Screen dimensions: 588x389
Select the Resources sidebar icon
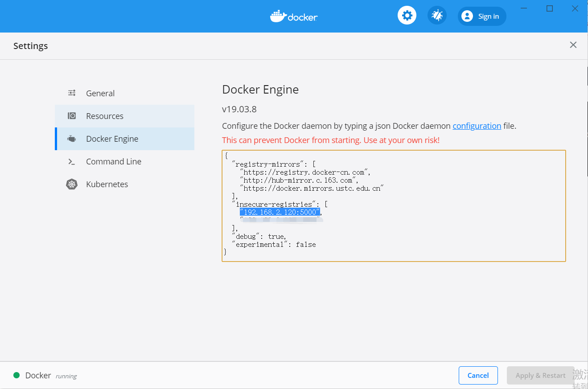click(72, 115)
